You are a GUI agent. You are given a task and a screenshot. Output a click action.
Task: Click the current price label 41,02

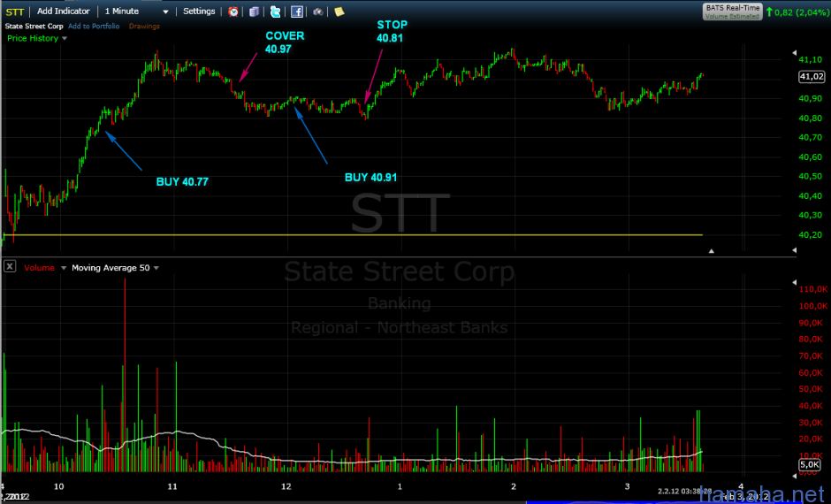(x=812, y=77)
